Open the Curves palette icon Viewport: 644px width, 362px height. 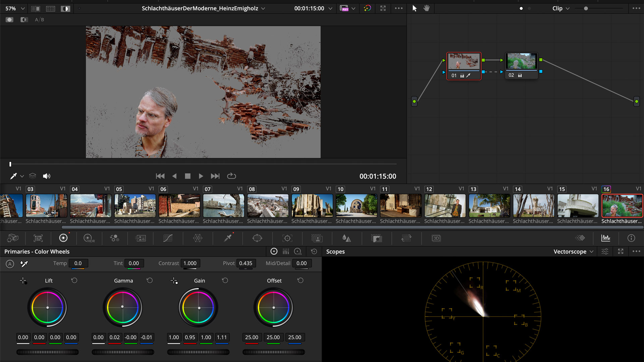click(x=168, y=238)
